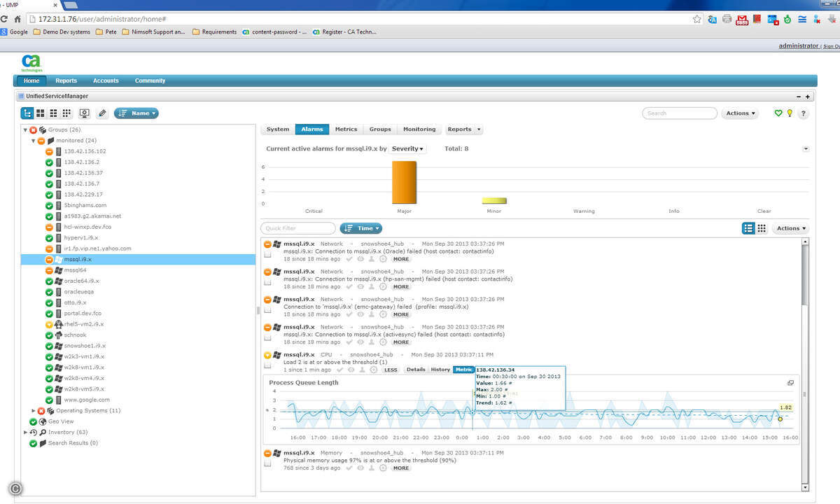Open the question mark help button
840x504 pixels.
[x=803, y=113]
